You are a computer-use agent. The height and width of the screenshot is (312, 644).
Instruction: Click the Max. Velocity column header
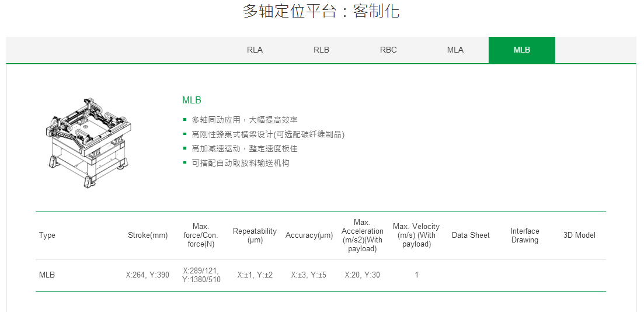416,235
